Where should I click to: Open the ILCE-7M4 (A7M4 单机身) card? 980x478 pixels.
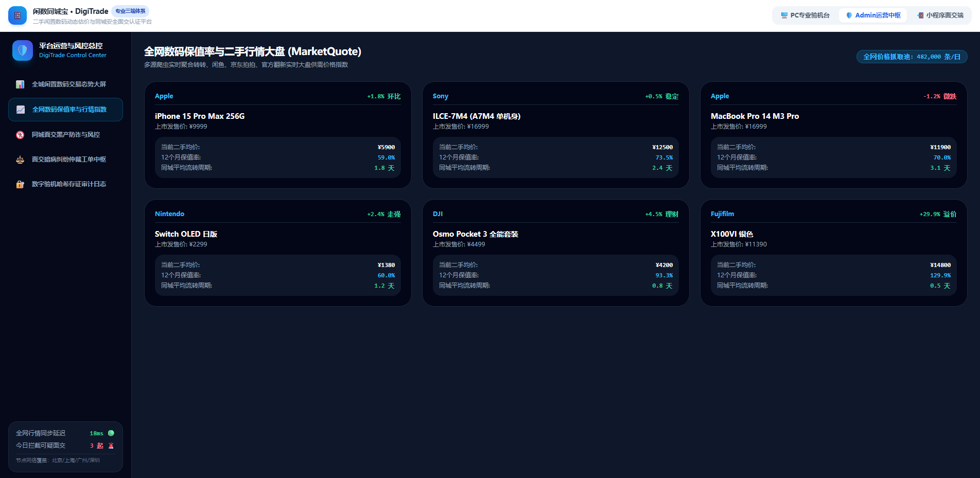click(x=556, y=135)
